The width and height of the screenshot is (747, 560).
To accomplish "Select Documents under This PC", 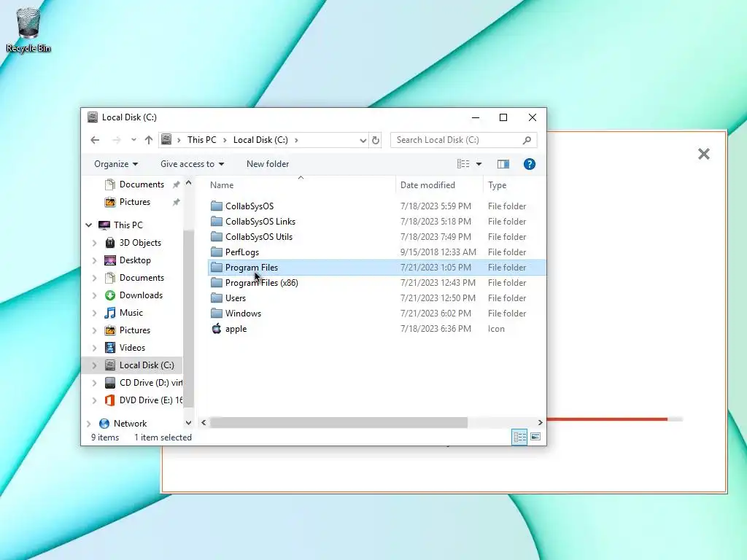I will point(142,278).
